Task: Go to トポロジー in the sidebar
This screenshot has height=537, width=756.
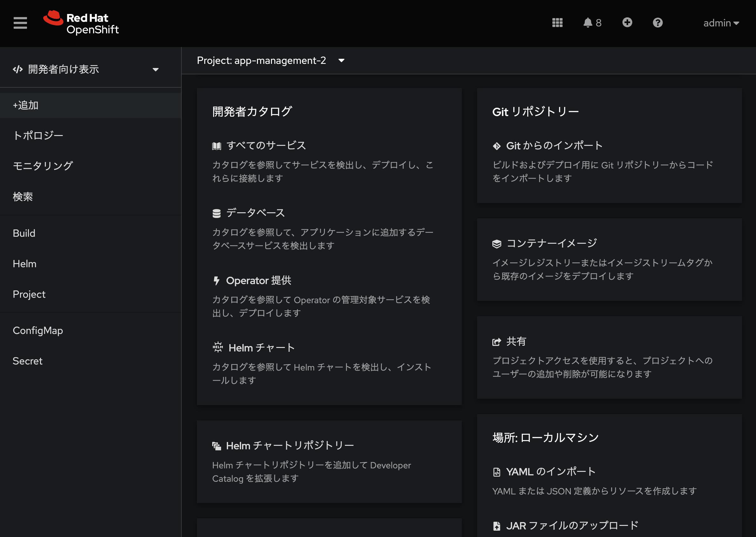Action: pos(91,136)
